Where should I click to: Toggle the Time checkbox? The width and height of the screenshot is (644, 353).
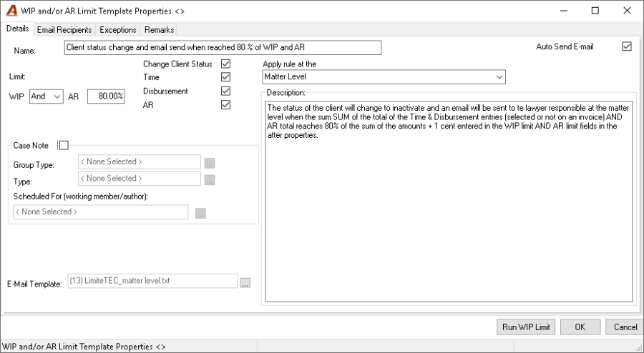click(x=225, y=76)
